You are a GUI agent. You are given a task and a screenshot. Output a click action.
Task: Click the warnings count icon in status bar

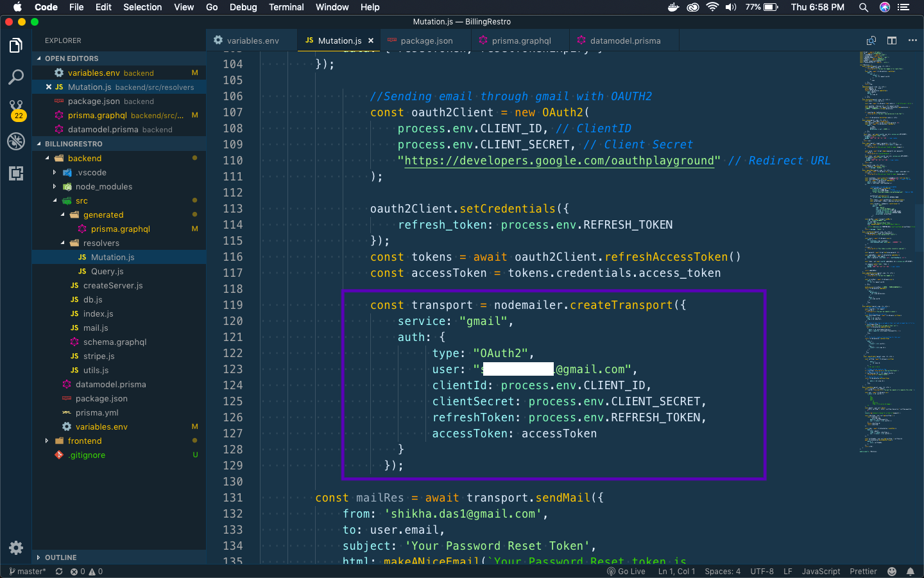[96, 571]
